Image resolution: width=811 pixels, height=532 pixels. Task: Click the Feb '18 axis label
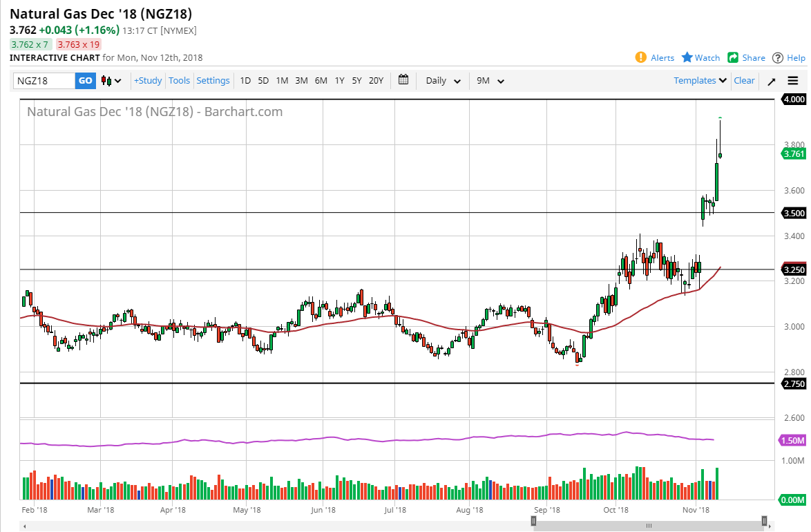pos(34,510)
